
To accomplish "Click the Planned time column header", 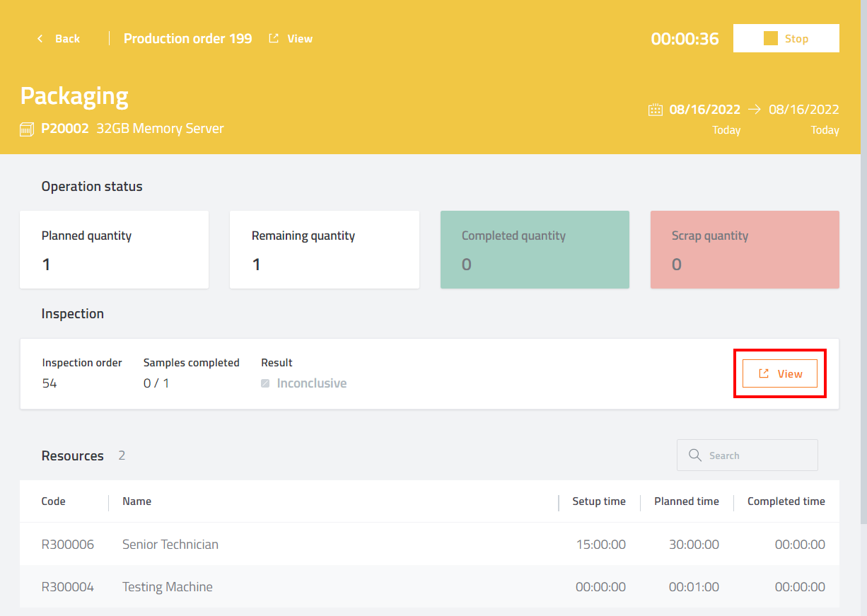I will coord(686,501).
